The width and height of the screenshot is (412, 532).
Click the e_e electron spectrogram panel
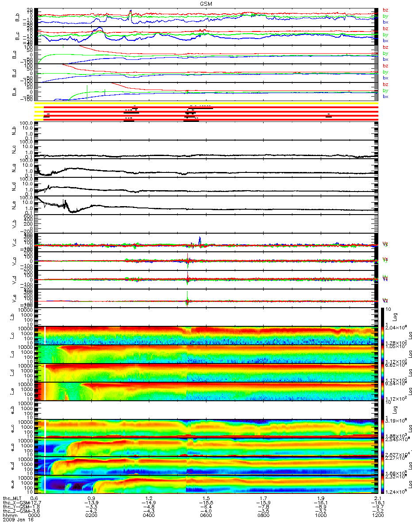coord(206,485)
